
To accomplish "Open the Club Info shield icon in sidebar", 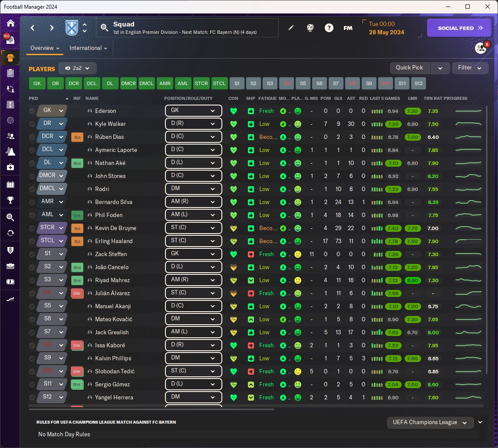I will [10, 250].
